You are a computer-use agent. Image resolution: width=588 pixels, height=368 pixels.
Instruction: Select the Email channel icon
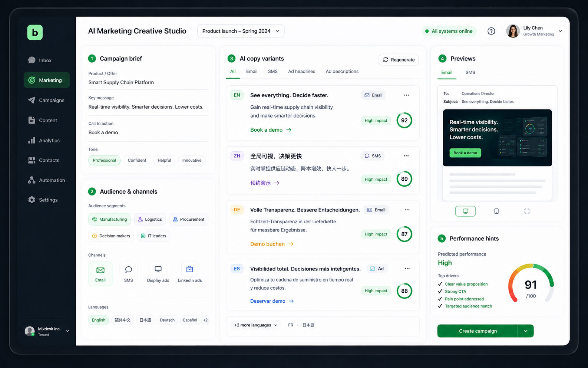100,274
